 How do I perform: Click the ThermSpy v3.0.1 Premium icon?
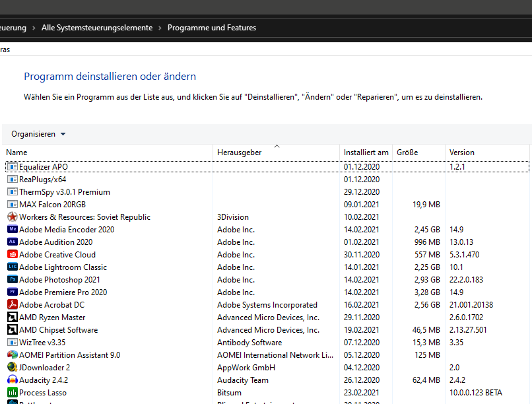tap(13, 191)
